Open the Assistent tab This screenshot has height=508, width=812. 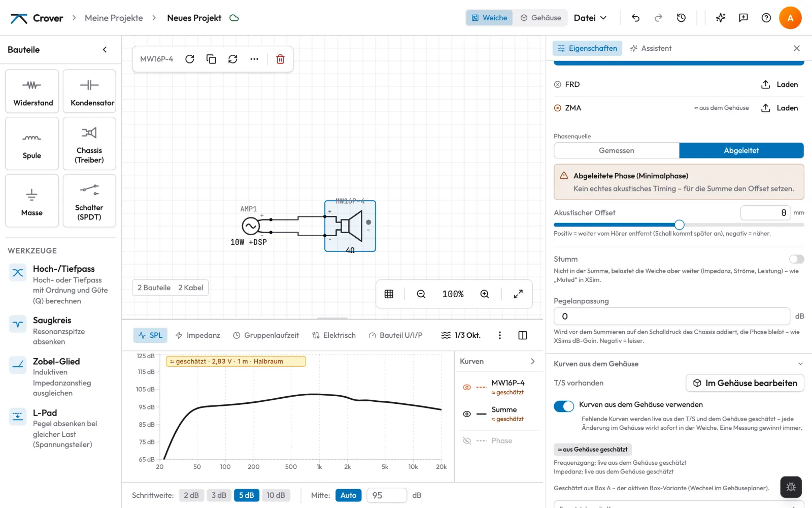[x=651, y=48]
